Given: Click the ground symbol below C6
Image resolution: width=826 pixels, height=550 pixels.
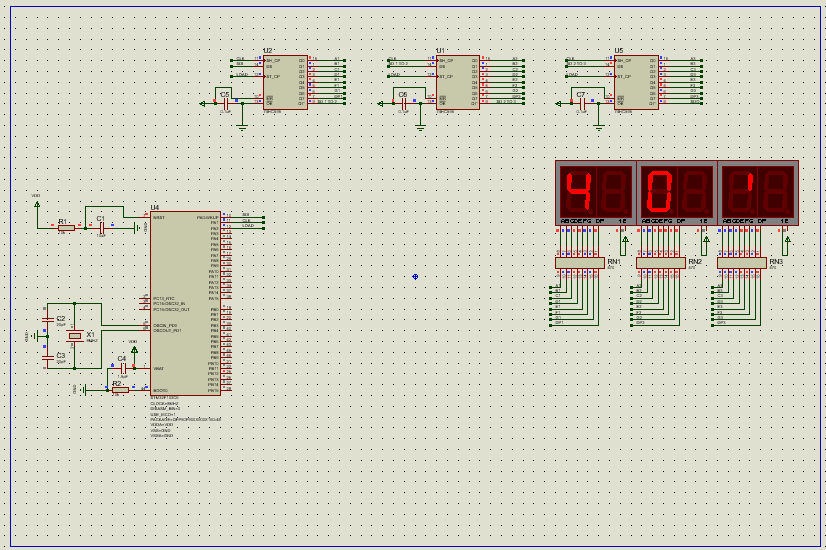Looking at the screenshot, I should (420, 127).
